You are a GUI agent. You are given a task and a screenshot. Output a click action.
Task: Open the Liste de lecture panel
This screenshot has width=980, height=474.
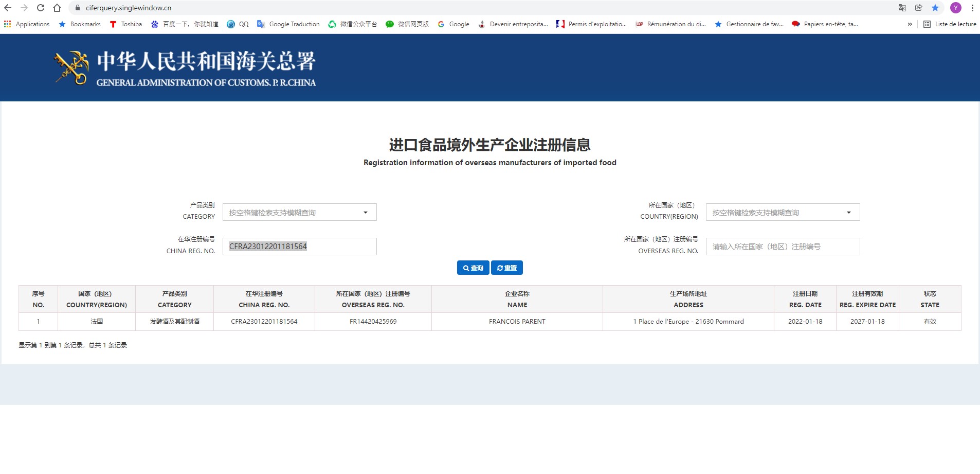(x=950, y=24)
